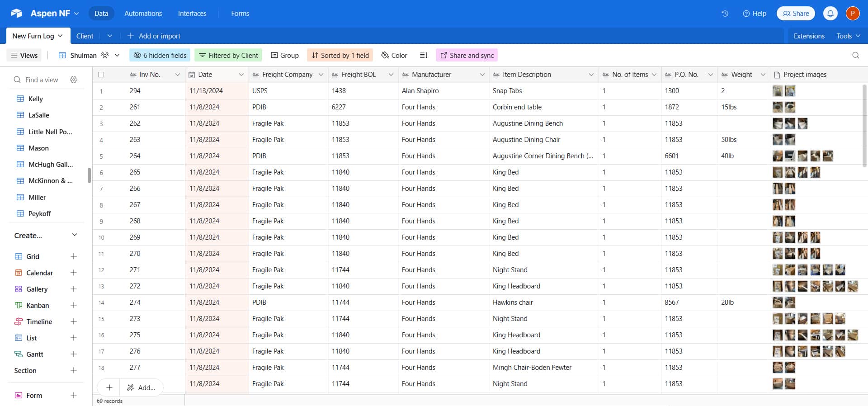Open the base history clock icon
Screen dimensions: 868x406
tap(725, 14)
